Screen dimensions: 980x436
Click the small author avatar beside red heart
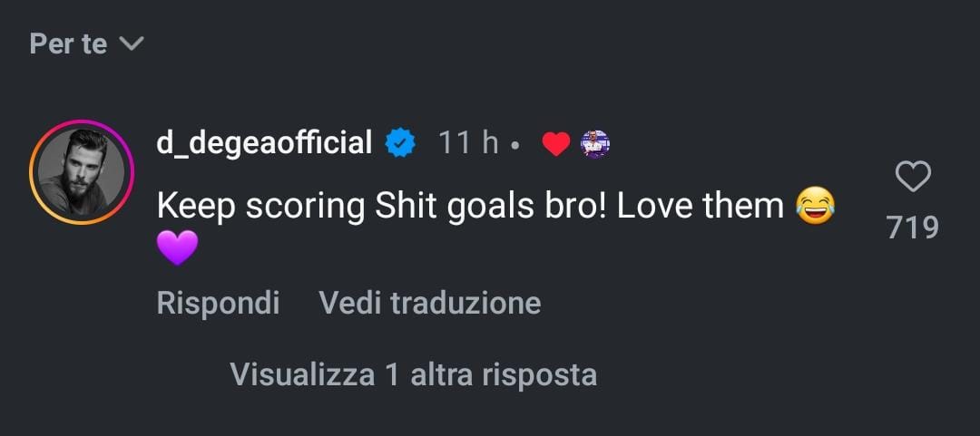pyautogui.click(x=593, y=144)
